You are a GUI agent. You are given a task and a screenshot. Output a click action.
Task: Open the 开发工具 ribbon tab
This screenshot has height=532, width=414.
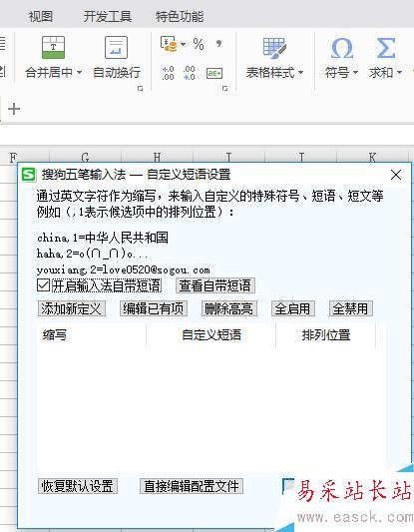click(108, 16)
